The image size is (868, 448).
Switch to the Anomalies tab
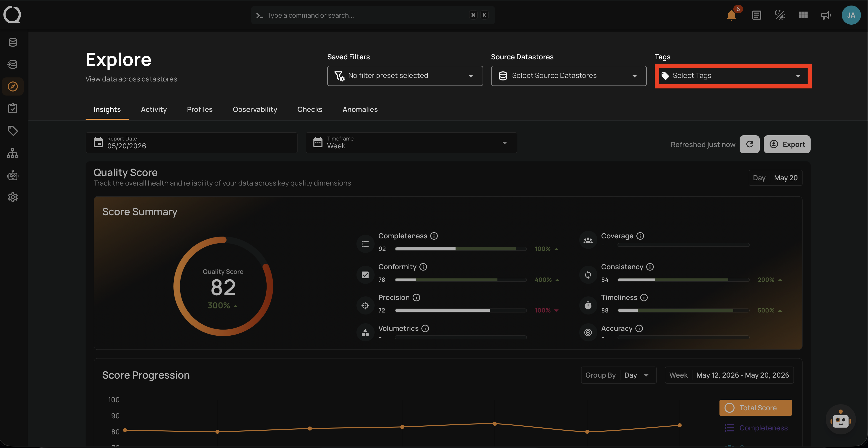[x=360, y=109]
